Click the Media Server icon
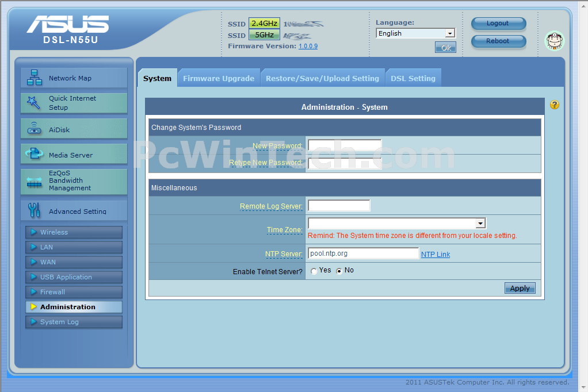588x392 pixels. [x=34, y=153]
